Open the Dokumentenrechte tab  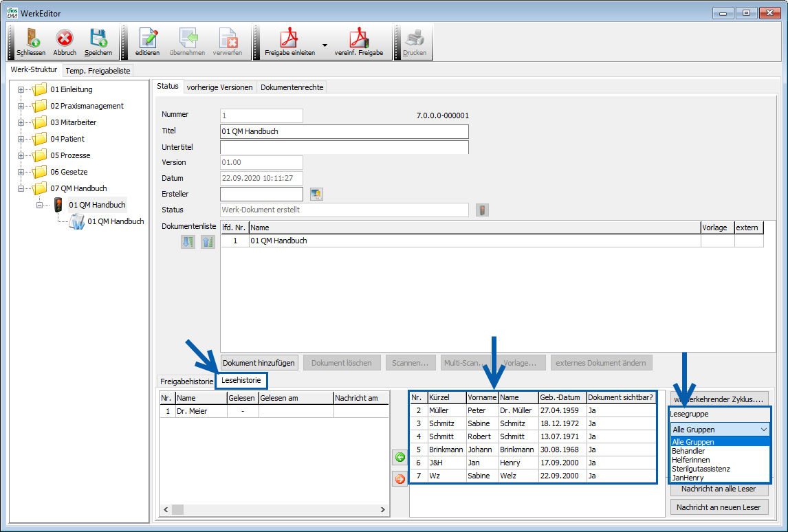coord(292,87)
